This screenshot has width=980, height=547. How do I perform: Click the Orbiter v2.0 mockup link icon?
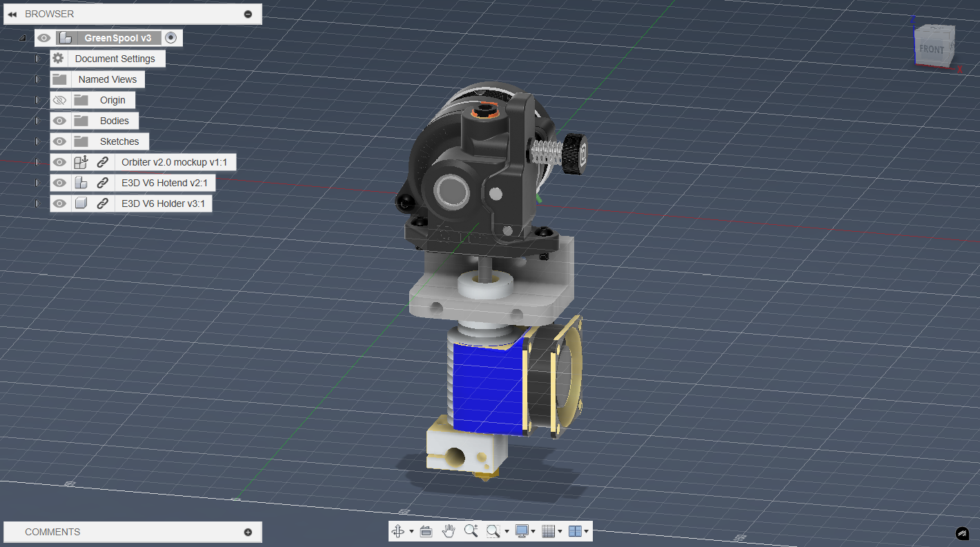(x=103, y=162)
